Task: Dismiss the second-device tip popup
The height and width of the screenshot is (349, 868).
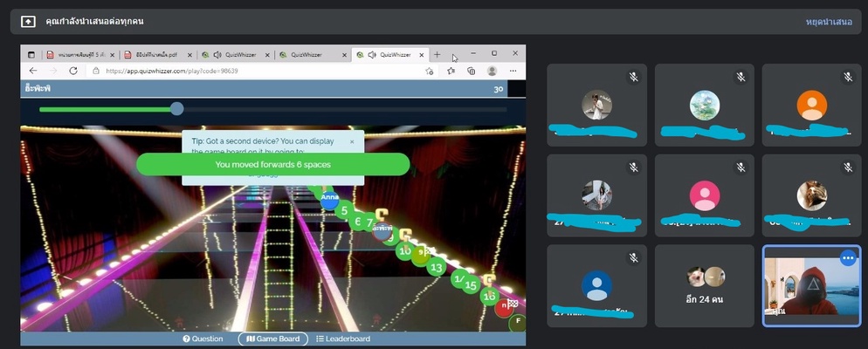Action: (352, 141)
